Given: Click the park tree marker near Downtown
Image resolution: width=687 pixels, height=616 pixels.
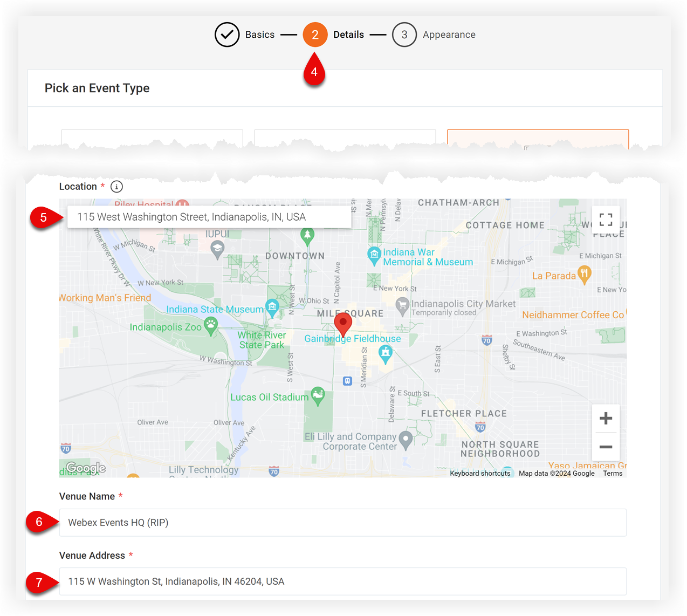Looking at the screenshot, I should click(307, 236).
